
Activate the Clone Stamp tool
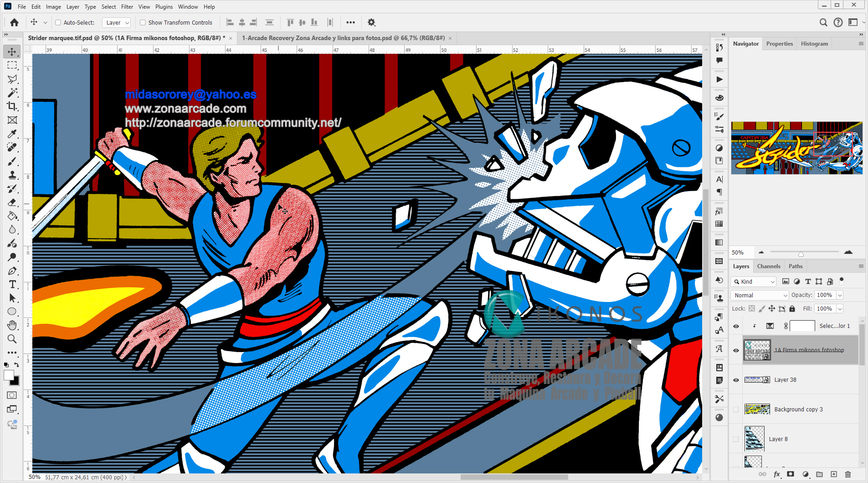click(12, 175)
